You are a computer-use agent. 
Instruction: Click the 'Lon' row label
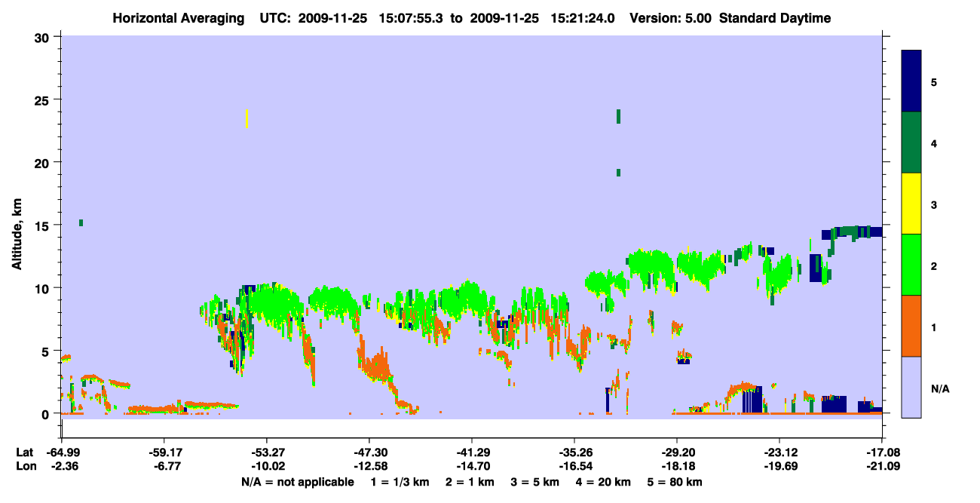25,466
